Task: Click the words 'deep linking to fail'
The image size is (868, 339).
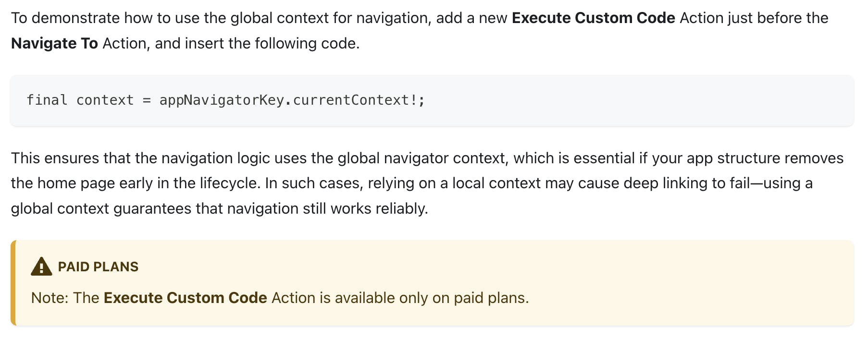Action: tap(706, 183)
